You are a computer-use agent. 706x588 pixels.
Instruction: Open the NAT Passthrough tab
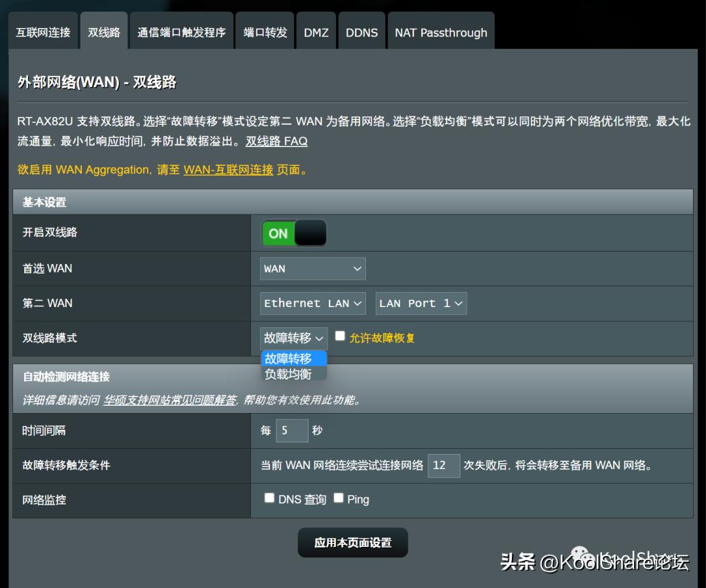pos(441,31)
